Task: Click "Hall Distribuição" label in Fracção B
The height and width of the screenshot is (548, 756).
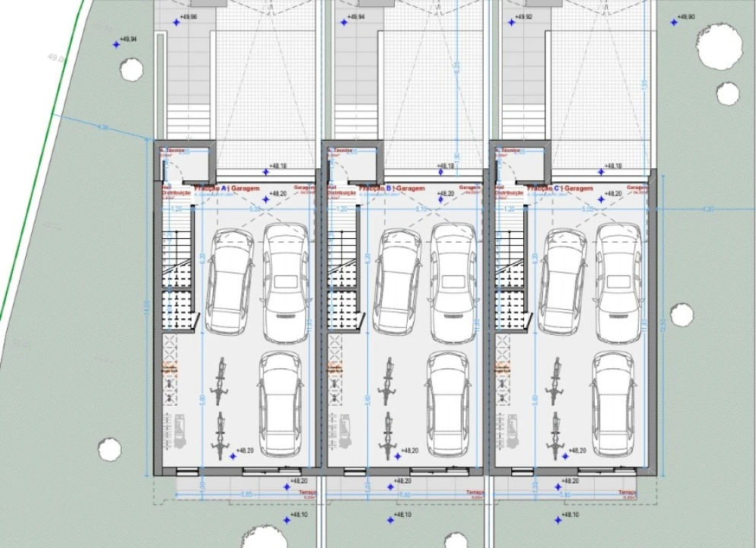Action: 340,190
